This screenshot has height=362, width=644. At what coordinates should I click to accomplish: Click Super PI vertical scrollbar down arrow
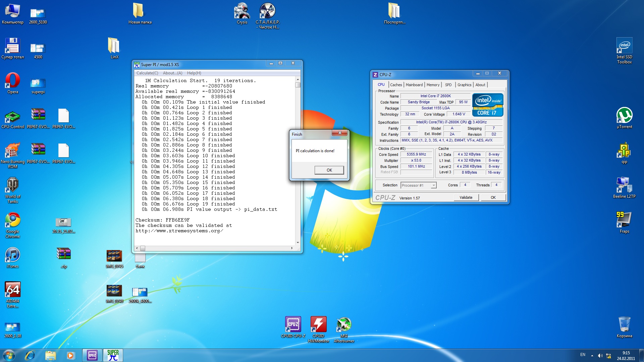click(x=298, y=243)
